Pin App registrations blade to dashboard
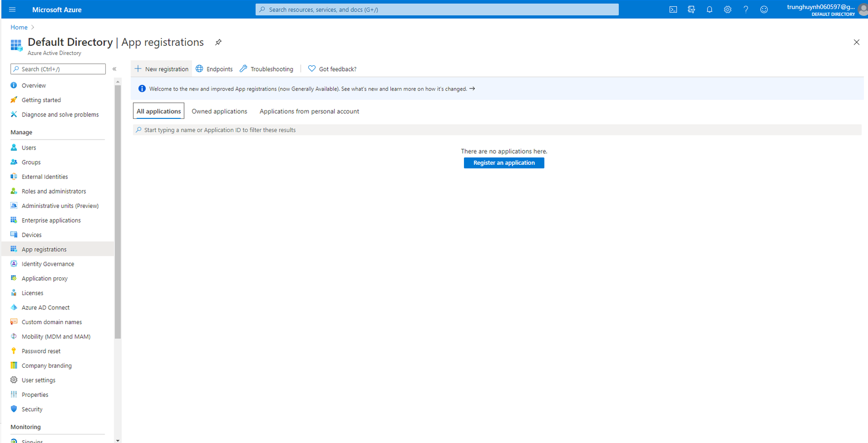The height and width of the screenshot is (443, 868). point(218,42)
